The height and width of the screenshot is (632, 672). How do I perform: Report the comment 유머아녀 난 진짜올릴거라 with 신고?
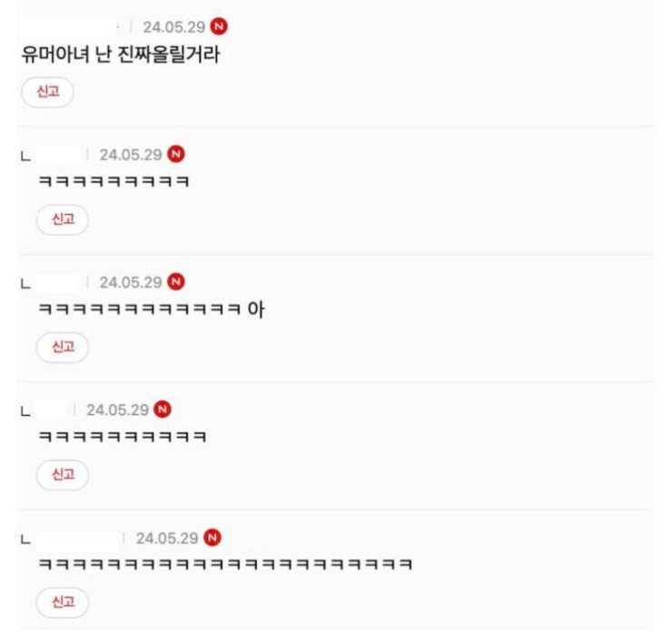coord(47,92)
